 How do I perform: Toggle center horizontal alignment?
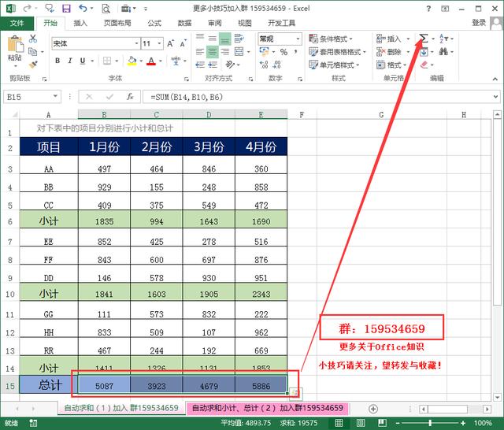tap(213, 51)
